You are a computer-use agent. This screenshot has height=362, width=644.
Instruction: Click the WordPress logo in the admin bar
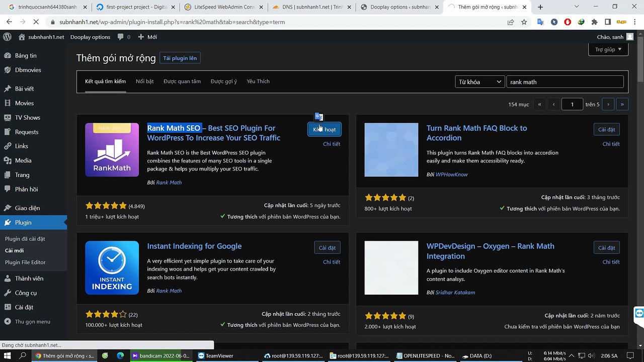pyautogui.click(x=7, y=37)
